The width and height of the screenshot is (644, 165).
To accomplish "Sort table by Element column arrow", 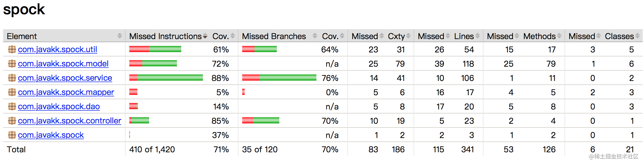I will tap(120, 36).
